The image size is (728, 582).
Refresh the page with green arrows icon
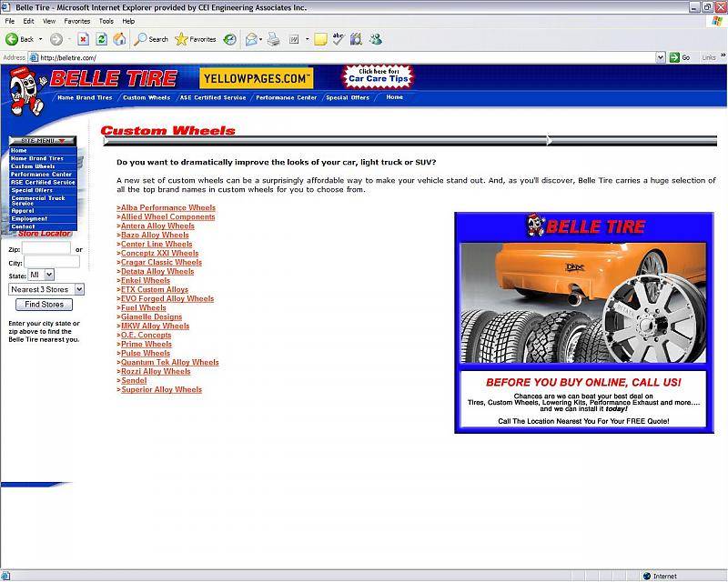click(x=101, y=39)
